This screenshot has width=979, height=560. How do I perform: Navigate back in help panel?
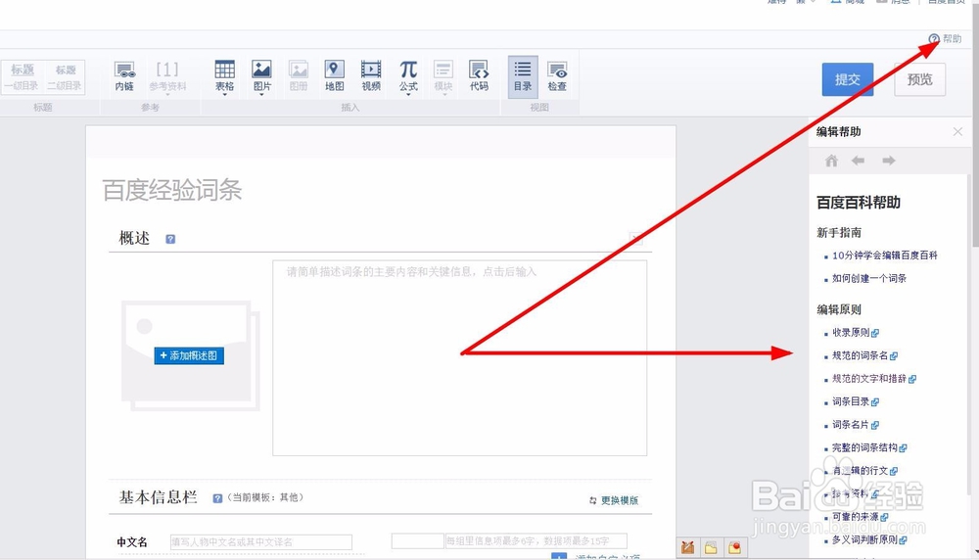click(x=859, y=161)
